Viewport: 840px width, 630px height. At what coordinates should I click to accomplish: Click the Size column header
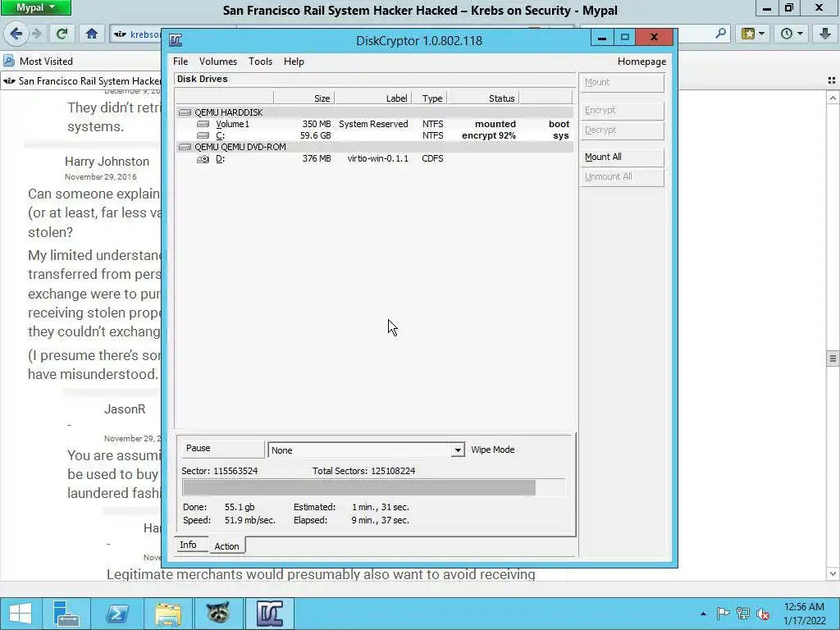[304, 98]
